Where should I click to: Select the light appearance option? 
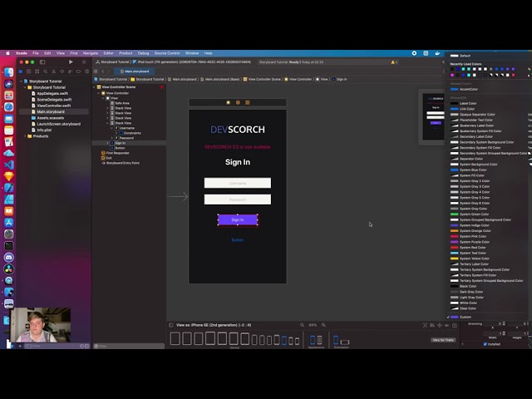point(313,340)
